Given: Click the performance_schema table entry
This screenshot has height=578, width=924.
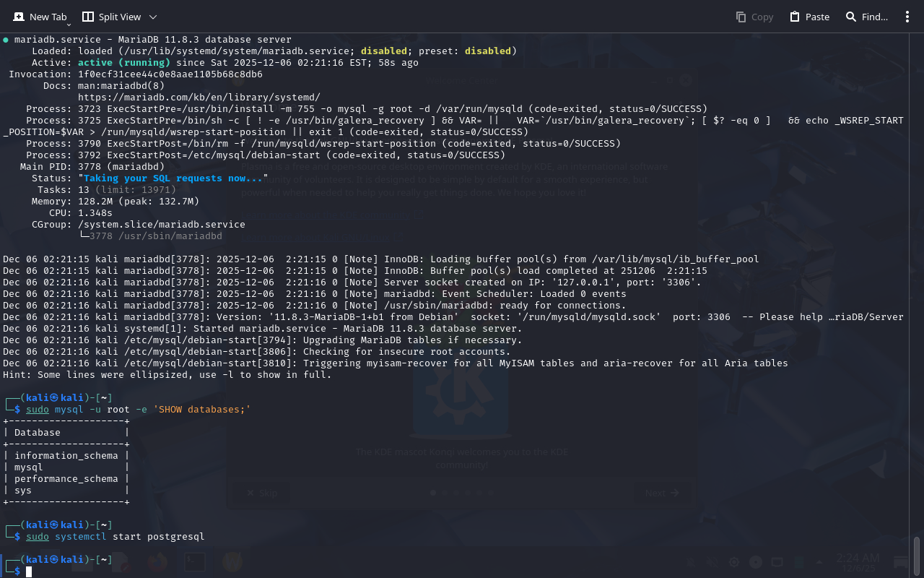Looking at the screenshot, I should [66, 478].
